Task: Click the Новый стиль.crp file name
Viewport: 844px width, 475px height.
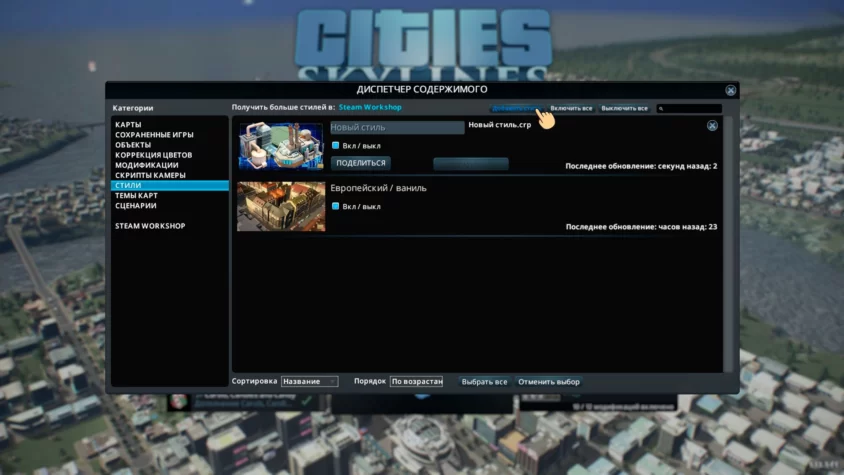Action: click(x=500, y=125)
